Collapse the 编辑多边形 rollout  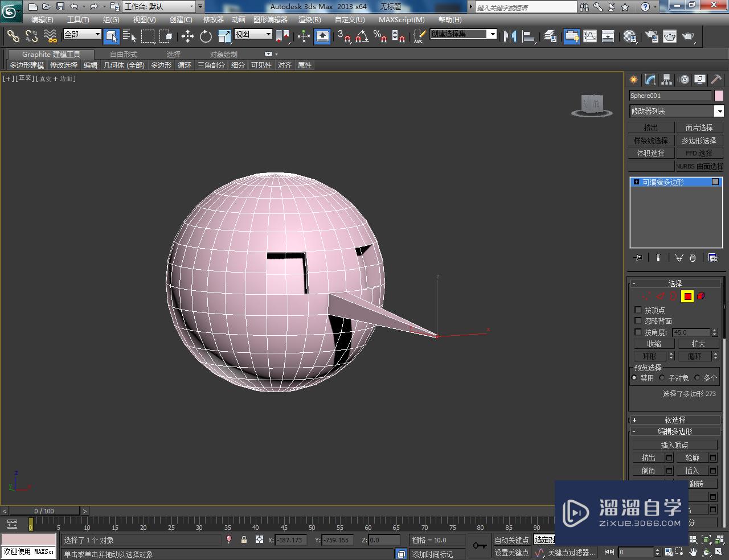point(675,431)
